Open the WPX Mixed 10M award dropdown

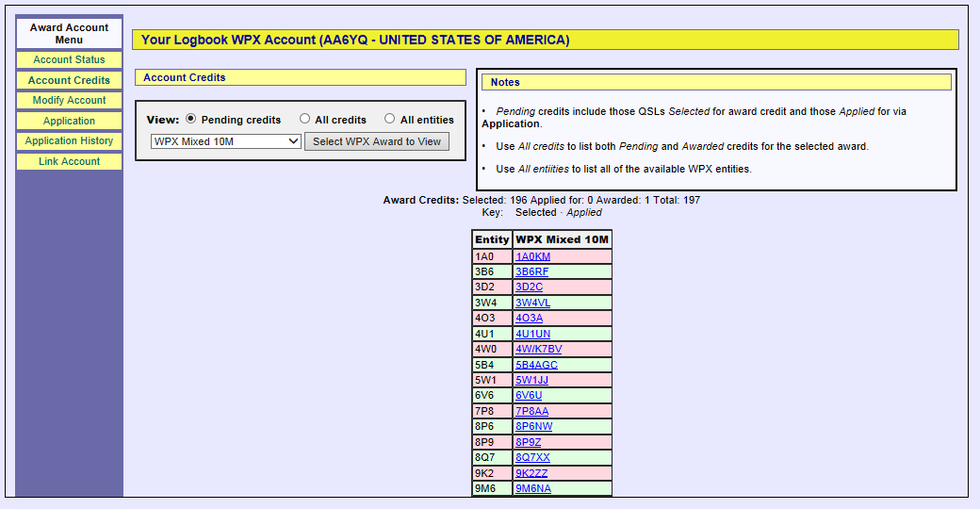click(226, 141)
